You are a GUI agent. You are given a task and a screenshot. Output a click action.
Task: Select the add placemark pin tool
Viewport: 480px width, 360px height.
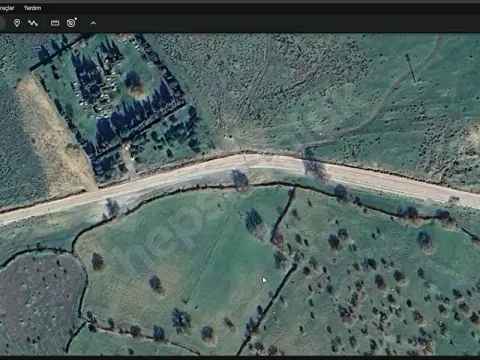coord(17,23)
